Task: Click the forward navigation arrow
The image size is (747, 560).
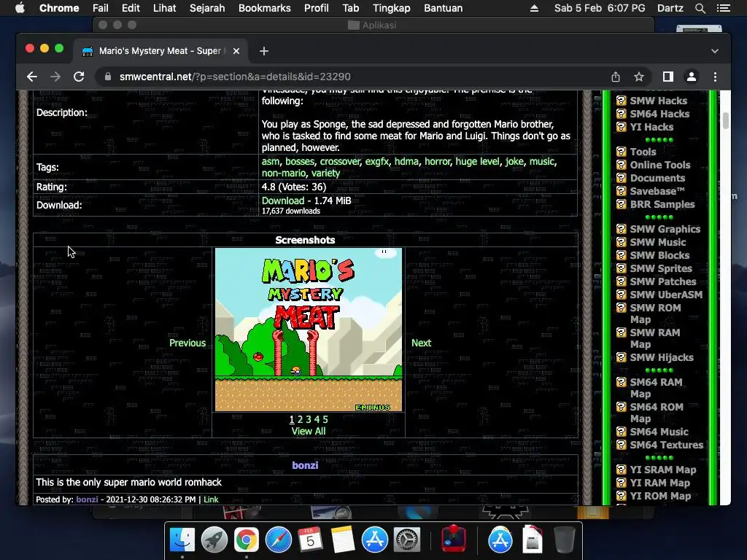Action: click(55, 77)
